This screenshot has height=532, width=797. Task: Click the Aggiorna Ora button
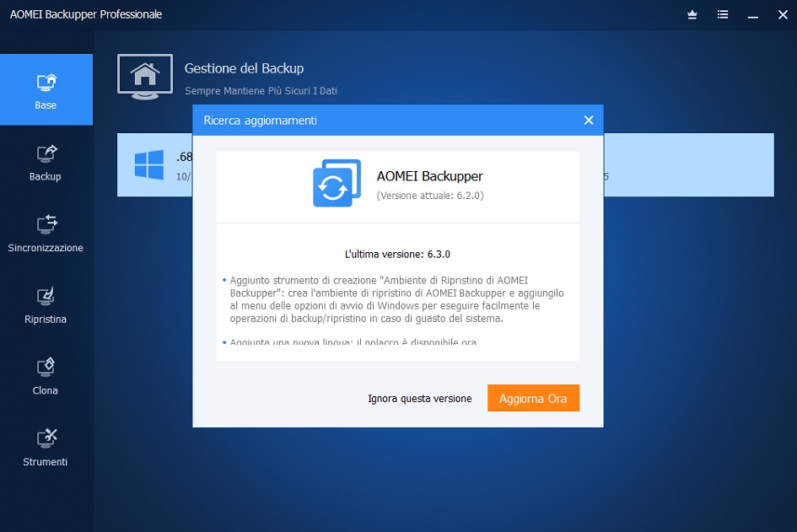[533, 398]
